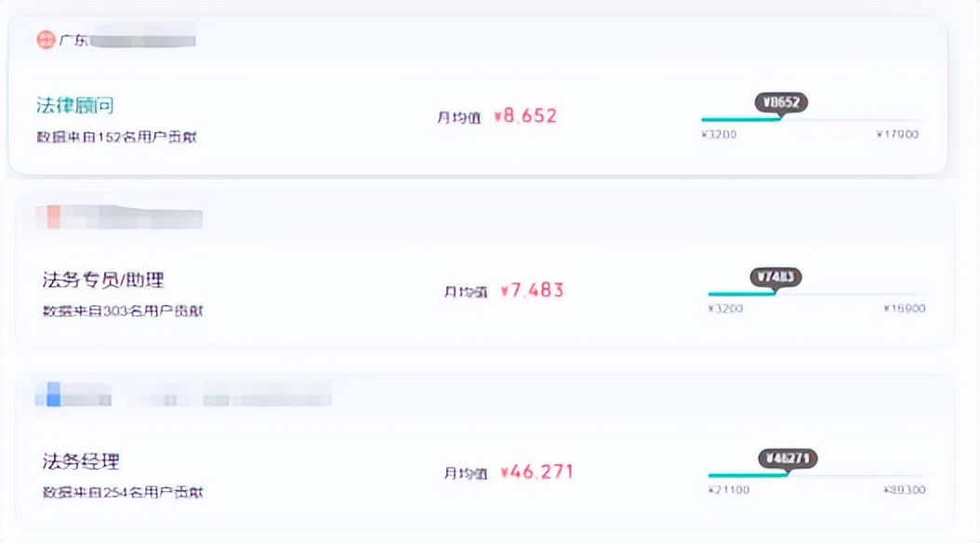The height and width of the screenshot is (543, 980).
Task: Click the ¥8,652 monthly average value
Action: 525,116
